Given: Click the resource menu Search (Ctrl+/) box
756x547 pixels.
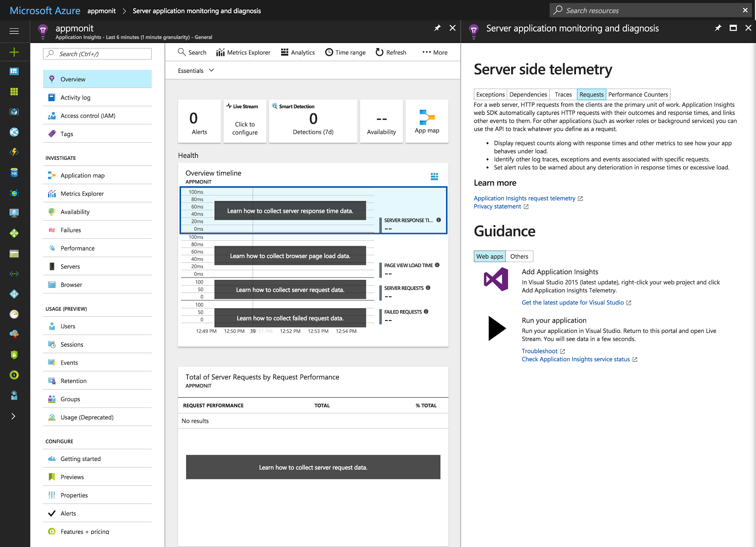Looking at the screenshot, I should (97, 54).
